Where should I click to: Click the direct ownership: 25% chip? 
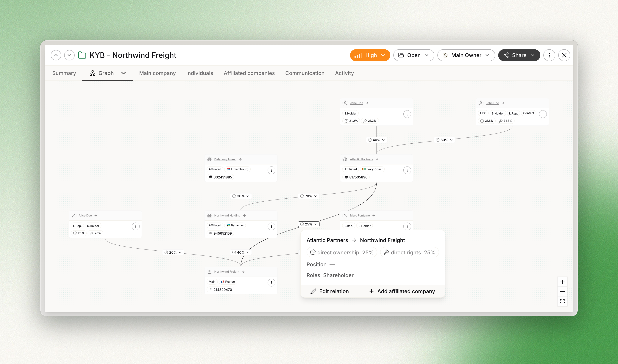pos(342,252)
